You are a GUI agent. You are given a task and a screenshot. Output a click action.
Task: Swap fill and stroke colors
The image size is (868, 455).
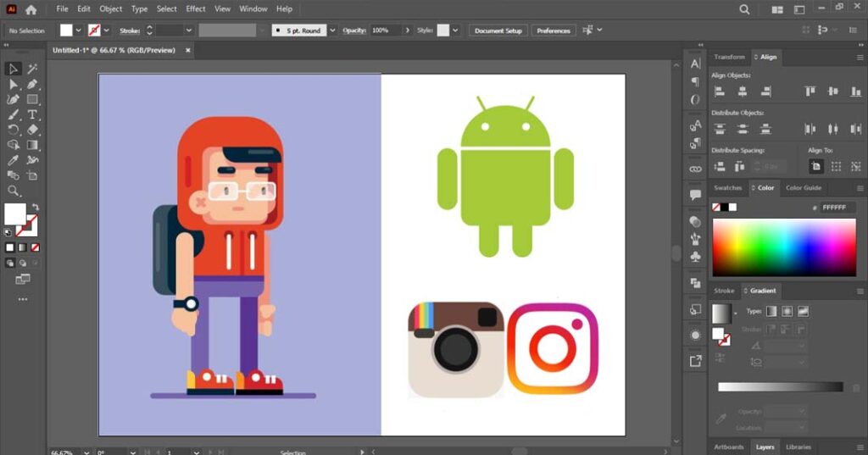(36, 207)
